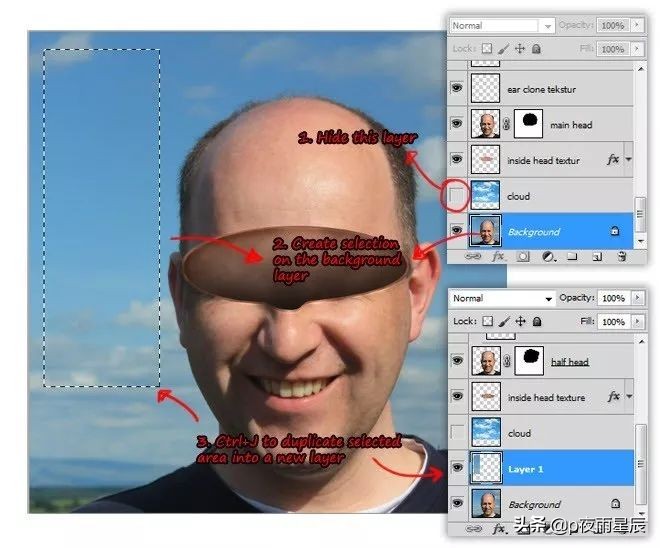Viewport: 660px width, 548px height.
Task: Click new adjustment layer icon in main head panel
Action: pyautogui.click(x=548, y=256)
